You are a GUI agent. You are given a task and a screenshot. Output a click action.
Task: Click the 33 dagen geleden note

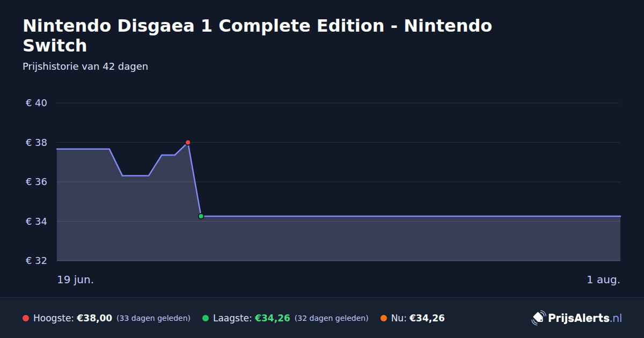(153, 318)
